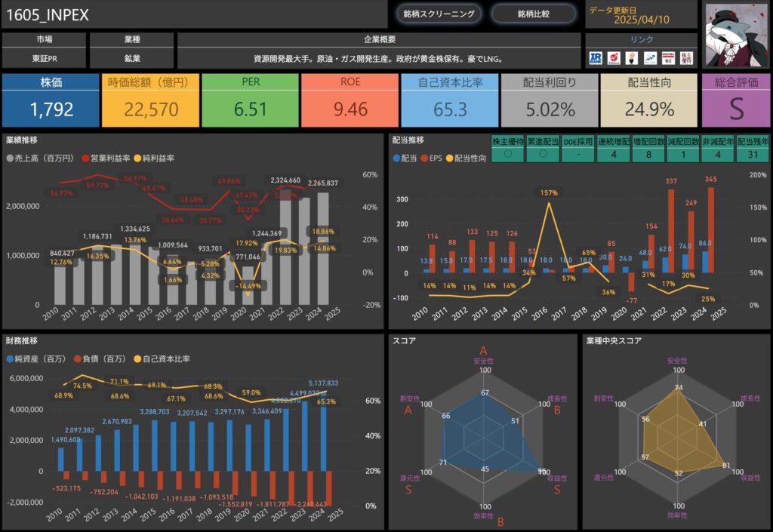This screenshot has width=773, height=532.
Task: Click the 東証PR market cell
Action: (45, 58)
